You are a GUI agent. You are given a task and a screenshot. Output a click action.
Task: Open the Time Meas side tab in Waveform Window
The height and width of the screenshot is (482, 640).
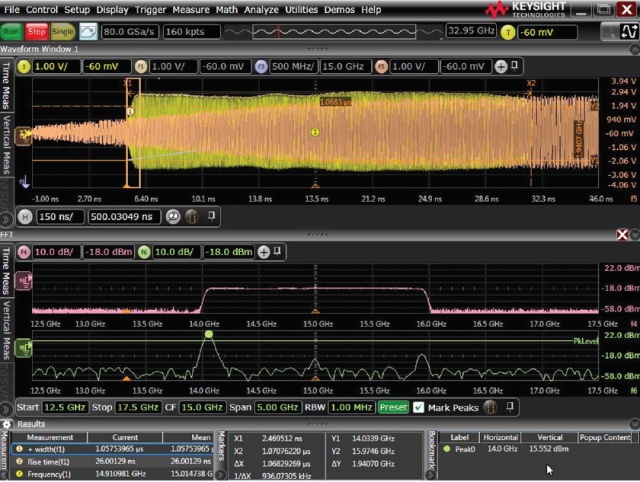point(6,86)
